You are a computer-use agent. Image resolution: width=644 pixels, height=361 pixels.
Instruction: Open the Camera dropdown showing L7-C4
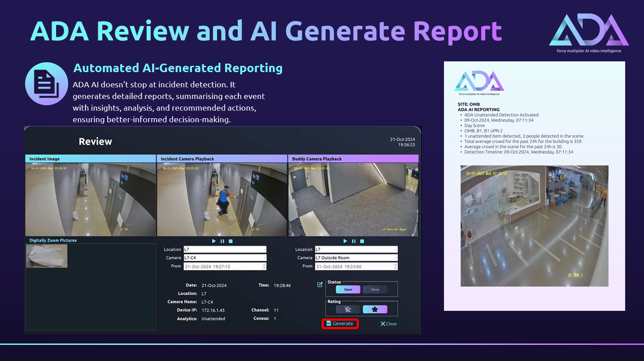[225, 258]
